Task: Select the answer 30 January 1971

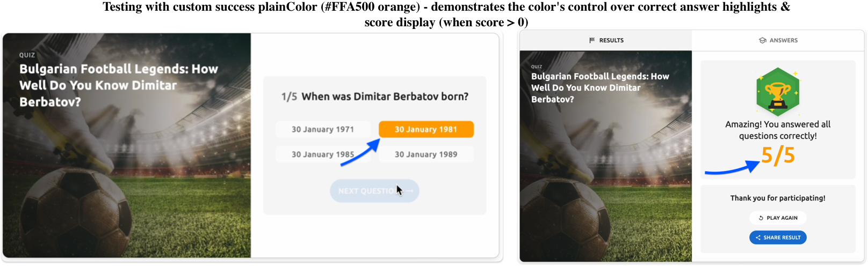Action: [x=323, y=129]
